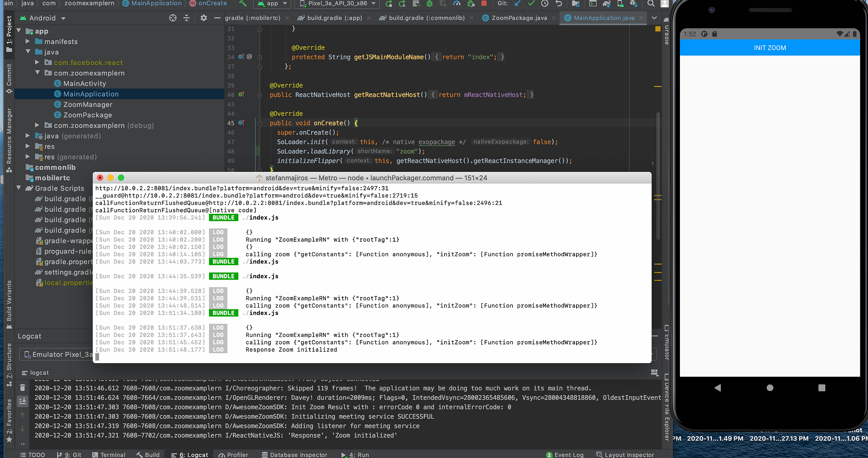Click select opened file target icon
868x458 pixels.
point(173,18)
